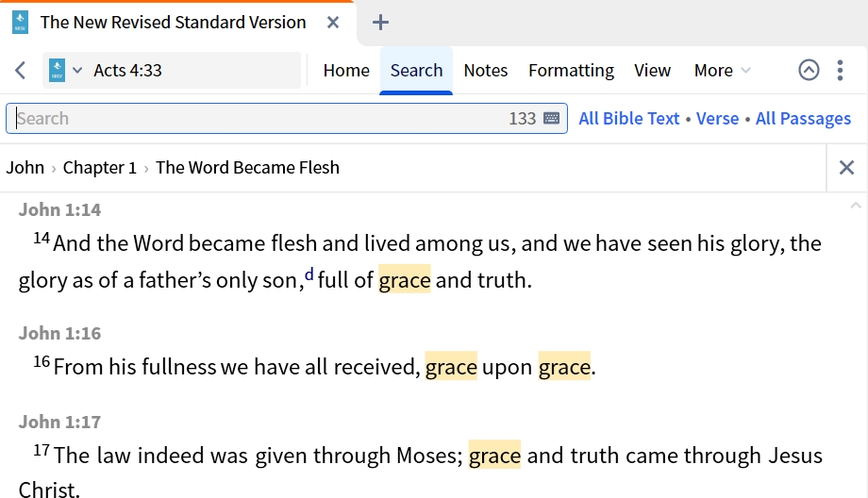The height and width of the screenshot is (498, 868).
Task: Expand the resource dropdown chevron next to Acts 4:33
Action: [x=77, y=71]
